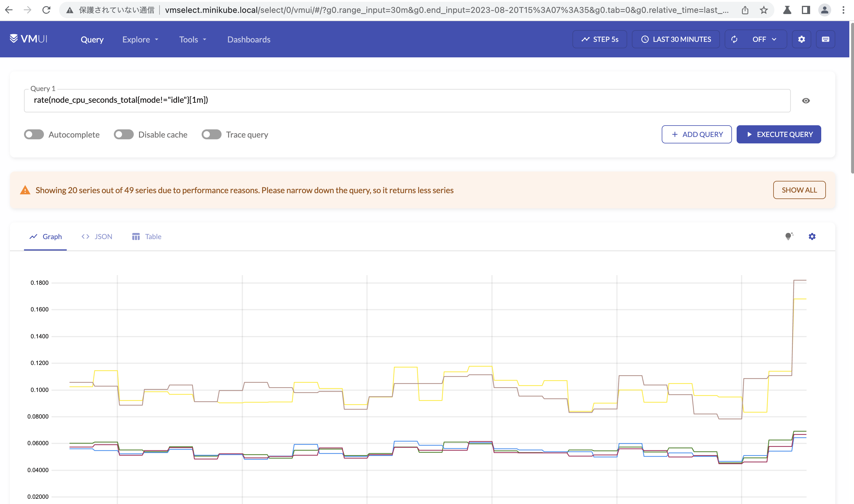Click the auto-refresh circular arrow icon
The height and width of the screenshot is (504, 854).
point(734,40)
